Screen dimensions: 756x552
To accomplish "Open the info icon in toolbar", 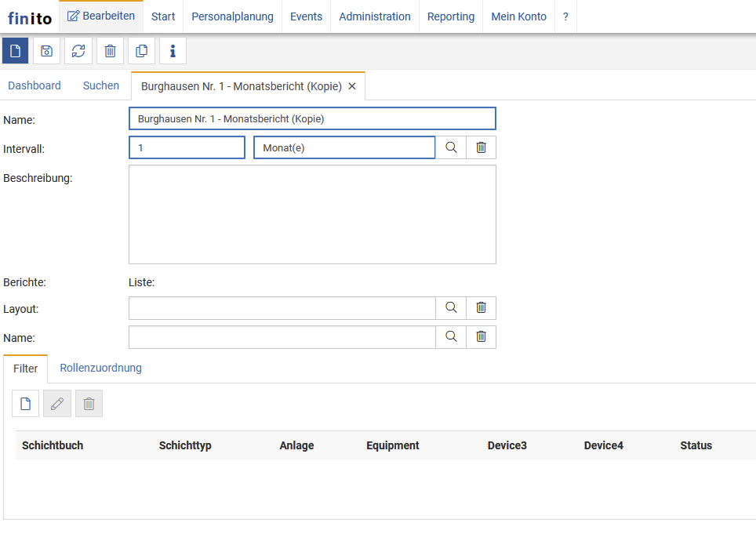I will (x=173, y=51).
